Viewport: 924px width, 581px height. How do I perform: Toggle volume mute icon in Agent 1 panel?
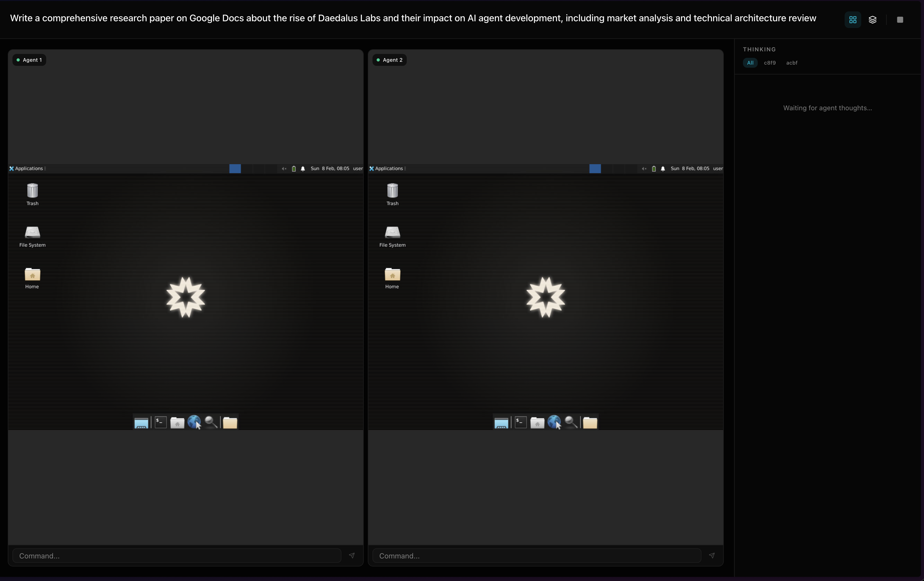point(284,169)
